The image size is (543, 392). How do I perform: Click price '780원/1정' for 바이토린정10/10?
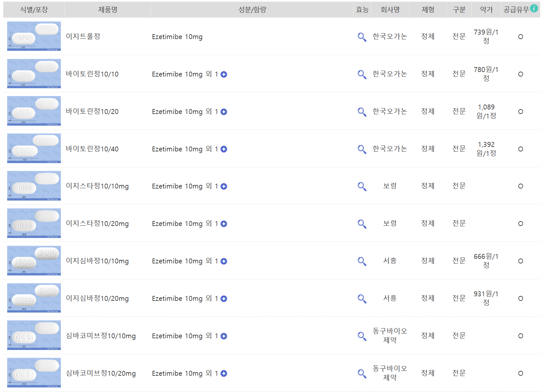click(x=486, y=74)
